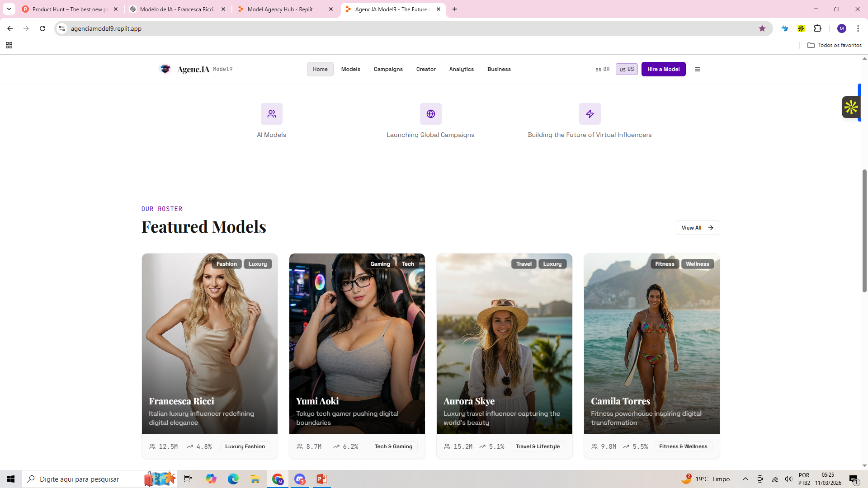Screen dimensions: 868x488
Task: Reload the page with the refresh icon
Action: [42, 28]
